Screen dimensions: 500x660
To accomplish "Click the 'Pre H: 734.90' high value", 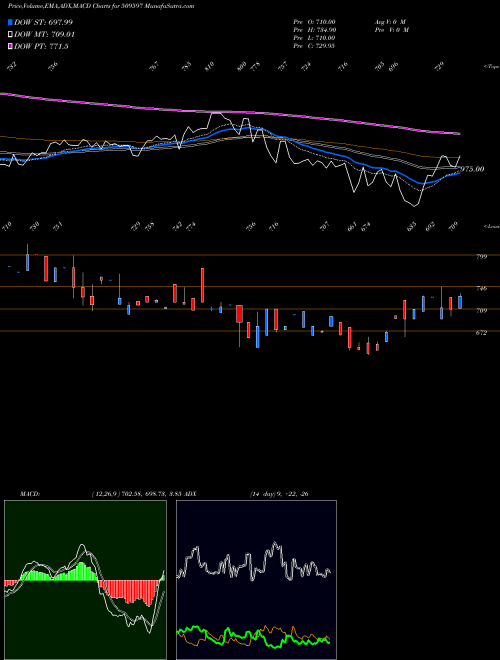I will [314, 30].
